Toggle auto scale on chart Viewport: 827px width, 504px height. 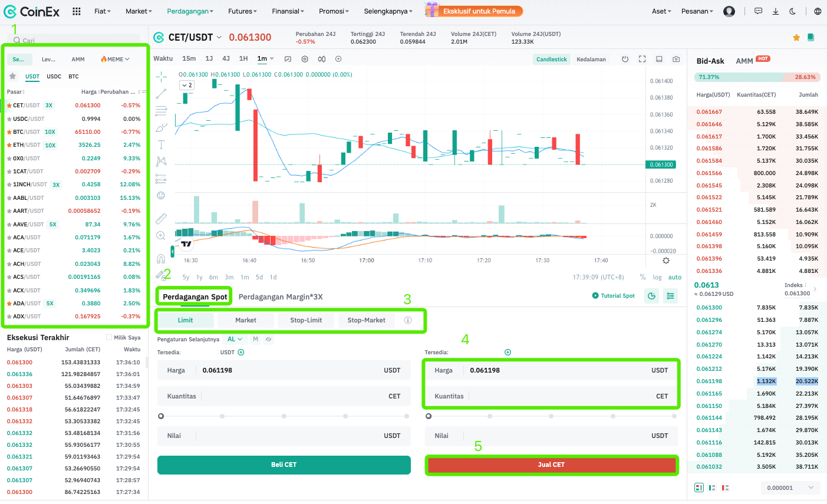pos(675,277)
